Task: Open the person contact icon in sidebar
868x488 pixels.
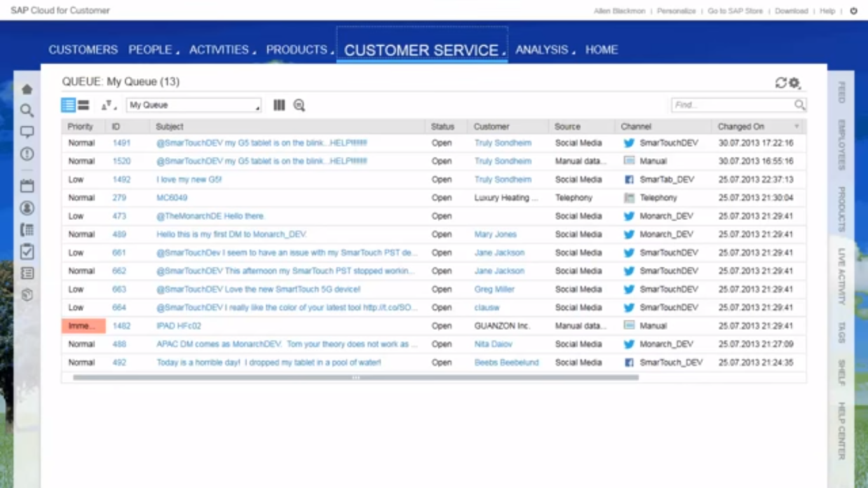Action: click(27, 208)
